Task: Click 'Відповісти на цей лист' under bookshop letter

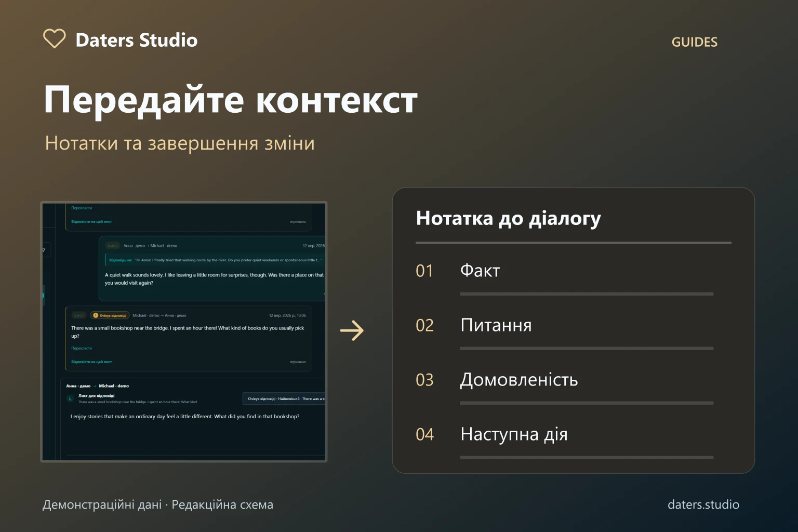Action: (x=91, y=362)
